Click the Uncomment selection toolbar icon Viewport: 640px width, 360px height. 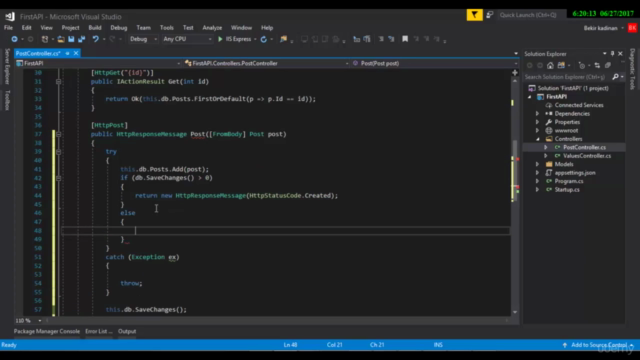tap(367, 39)
